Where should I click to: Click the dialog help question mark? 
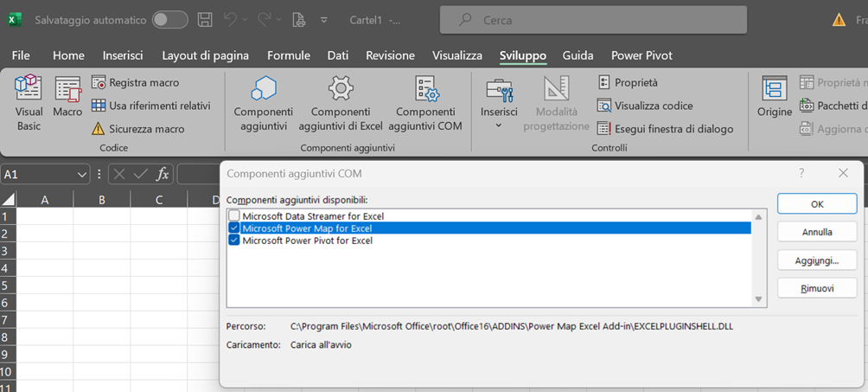point(801,173)
